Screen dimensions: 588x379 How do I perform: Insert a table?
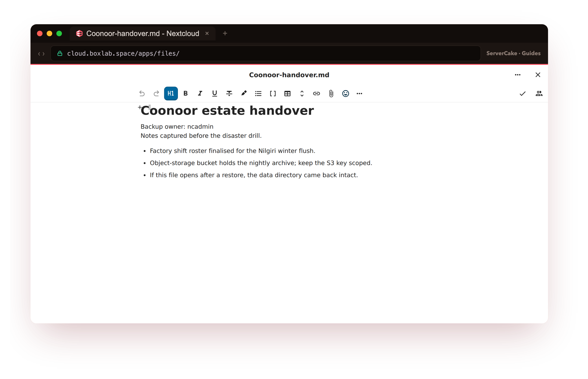coord(287,93)
